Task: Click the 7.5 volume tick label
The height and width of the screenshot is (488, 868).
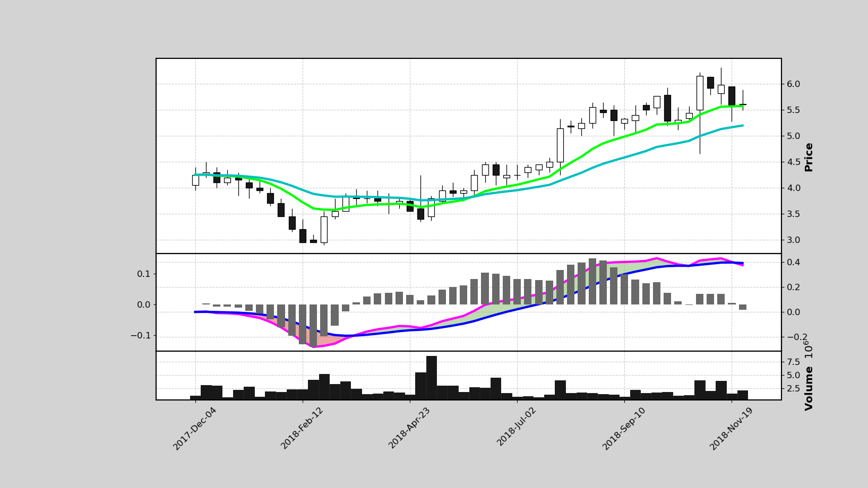Action: pos(793,362)
